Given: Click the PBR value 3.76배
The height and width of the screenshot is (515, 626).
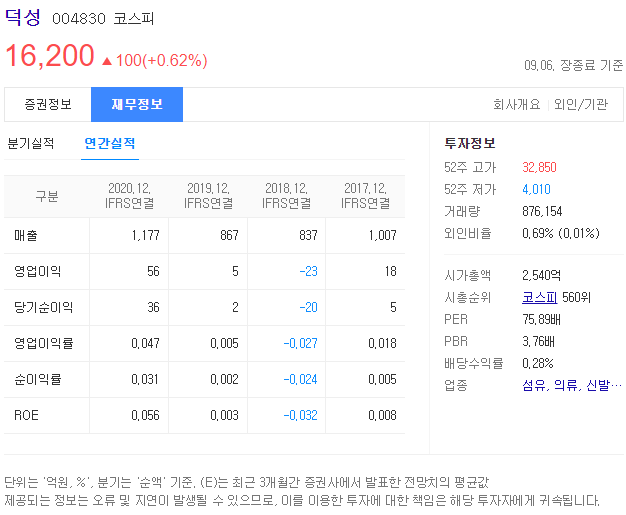Looking at the screenshot, I should 538,341.
